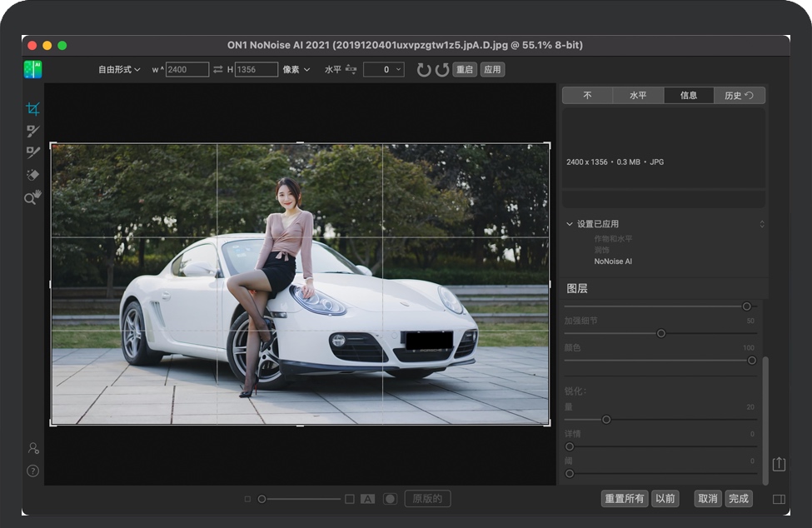812x528 pixels.
Task: Open the 像素 units dropdown
Action: 296,70
